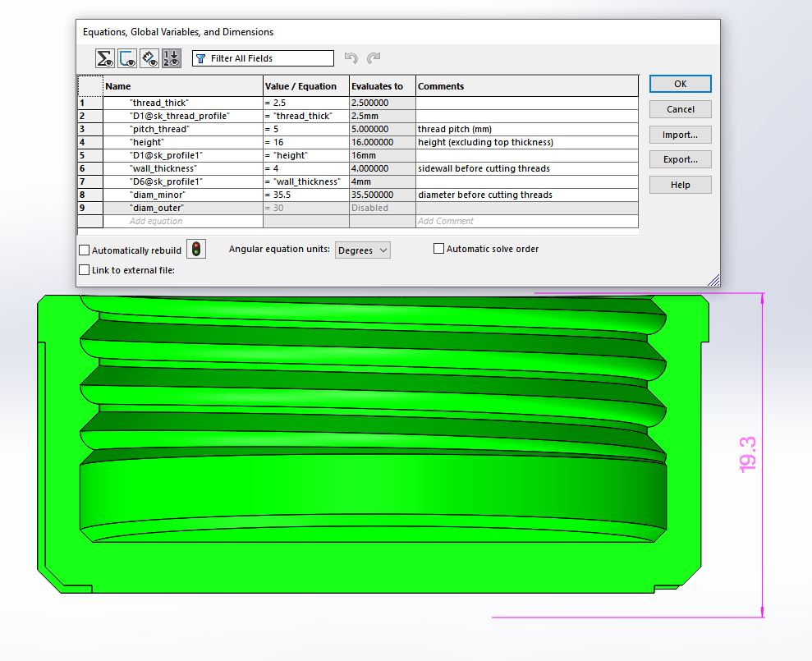Screen dimensions: 812x661
Task: Click the Add equation cell
Action: (183, 221)
